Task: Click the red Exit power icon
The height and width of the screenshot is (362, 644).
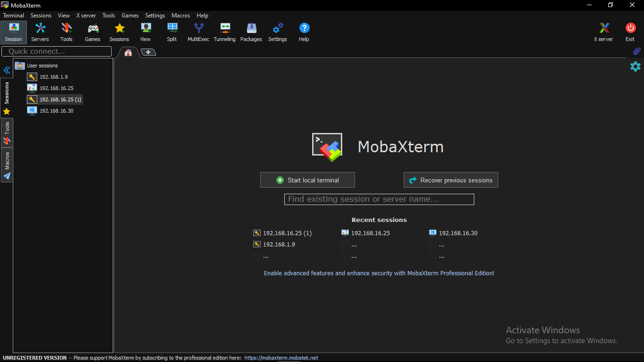Action: click(630, 32)
